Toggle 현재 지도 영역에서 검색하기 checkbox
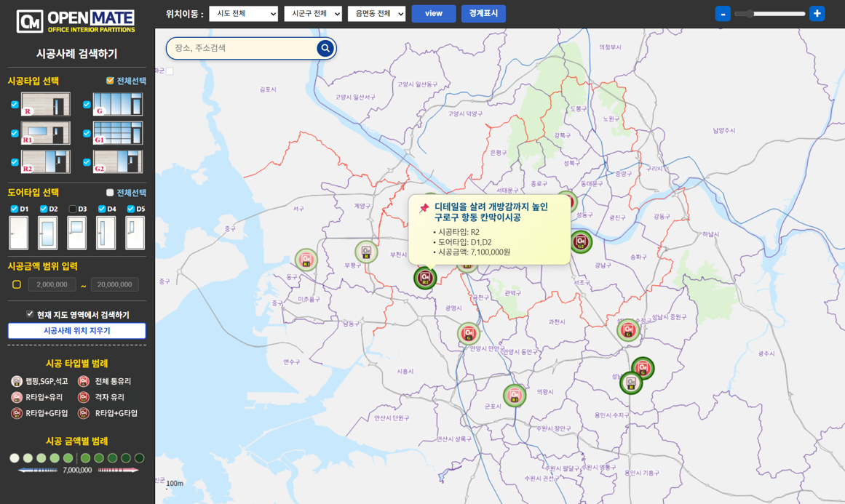 [30, 314]
